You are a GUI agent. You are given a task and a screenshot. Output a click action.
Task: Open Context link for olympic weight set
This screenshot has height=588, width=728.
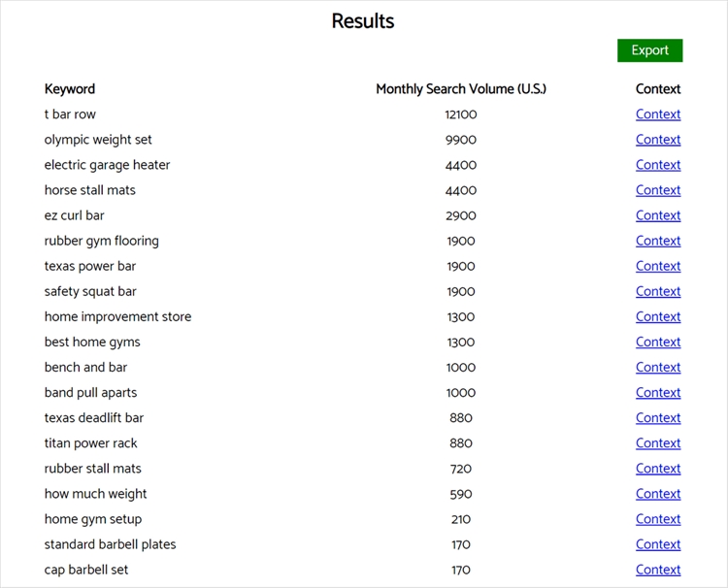658,140
